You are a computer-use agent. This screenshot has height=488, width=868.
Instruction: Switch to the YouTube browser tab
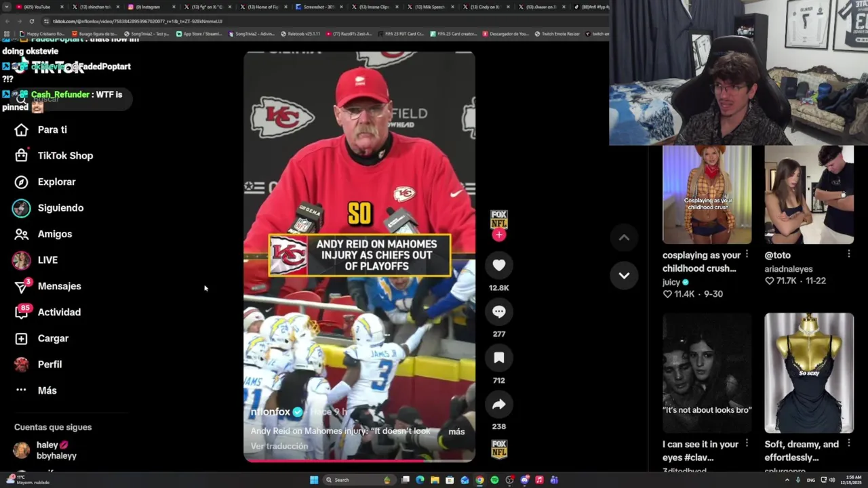coord(39,7)
